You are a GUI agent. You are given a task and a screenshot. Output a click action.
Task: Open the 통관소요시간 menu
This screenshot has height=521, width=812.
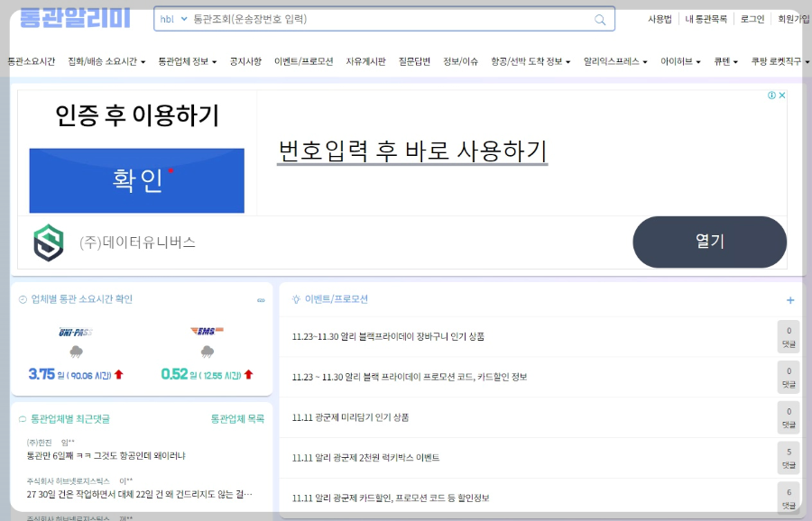click(31, 61)
